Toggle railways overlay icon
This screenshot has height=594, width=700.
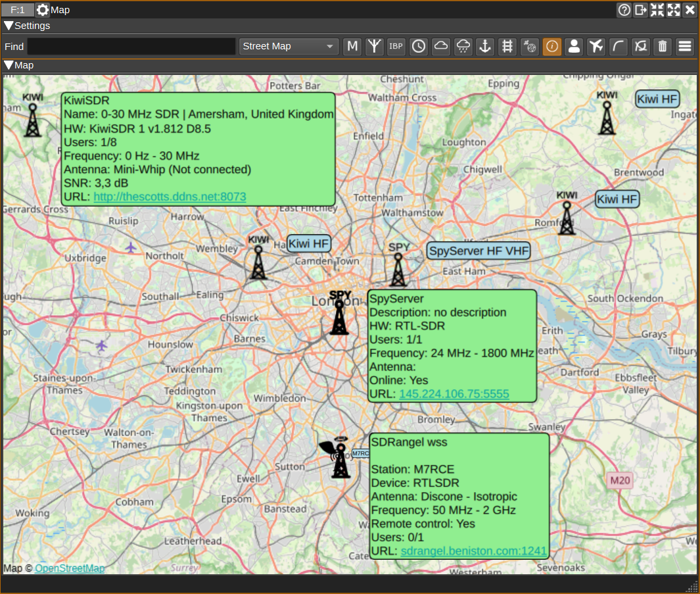tap(507, 47)
